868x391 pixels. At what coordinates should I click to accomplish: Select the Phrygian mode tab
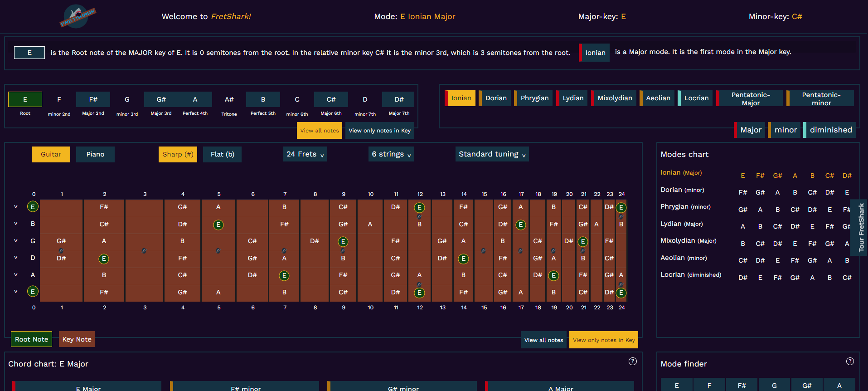(x=533, y=98)
